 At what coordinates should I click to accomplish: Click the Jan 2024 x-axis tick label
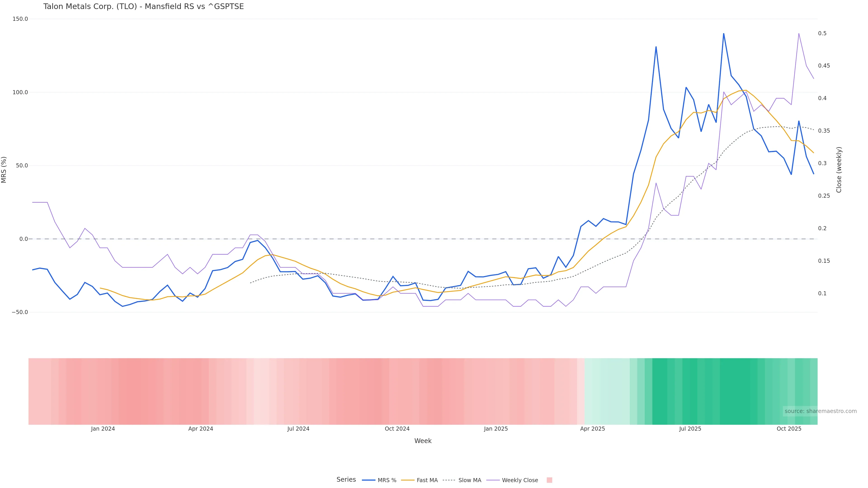pos(103,429)
